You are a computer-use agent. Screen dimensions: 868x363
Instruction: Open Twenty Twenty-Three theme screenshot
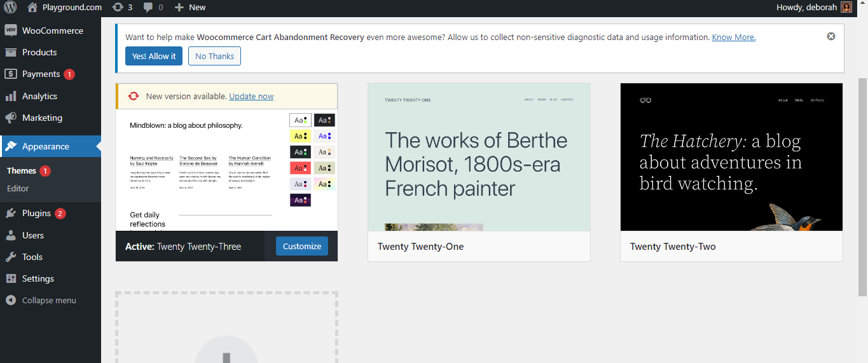226,170
